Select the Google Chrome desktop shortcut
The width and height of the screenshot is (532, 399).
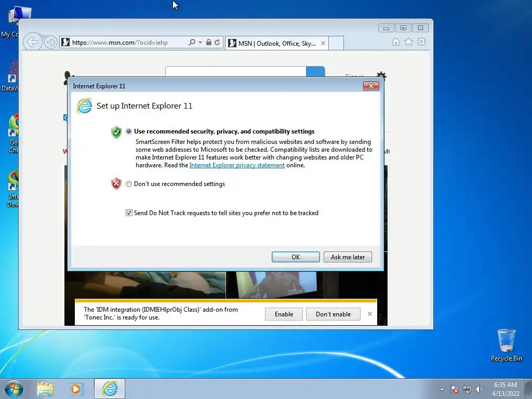[14, 134]
